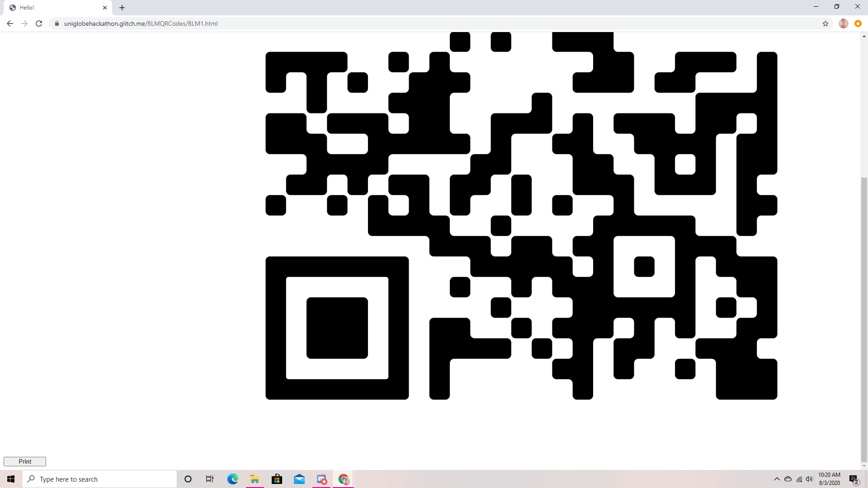Reload the current page
Viewport: 868px width, 488px height.
pos(39,23)
